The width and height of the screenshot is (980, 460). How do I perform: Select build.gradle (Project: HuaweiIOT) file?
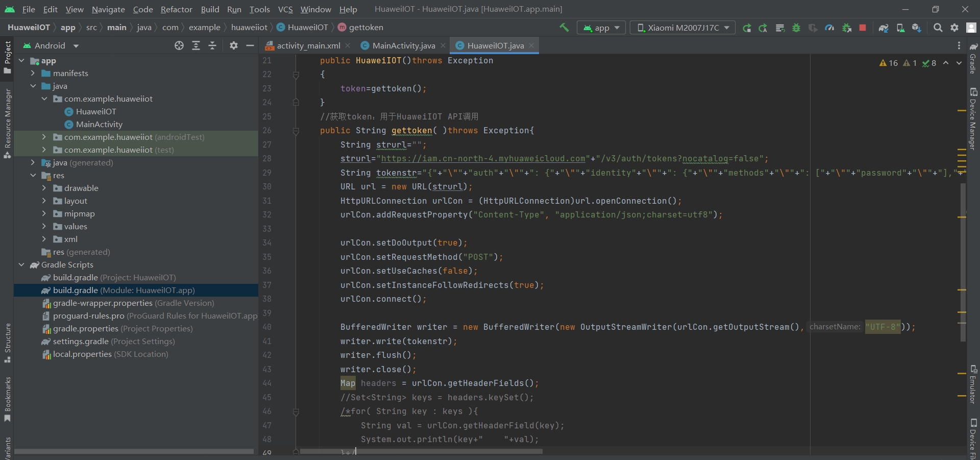click(114, 278)
